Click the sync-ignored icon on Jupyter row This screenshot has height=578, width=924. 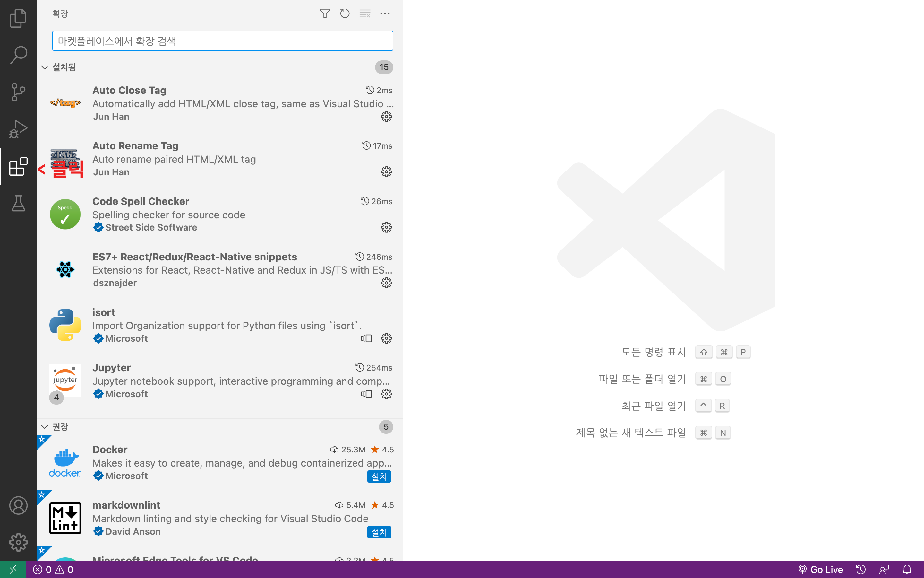(x=366, y=394)
